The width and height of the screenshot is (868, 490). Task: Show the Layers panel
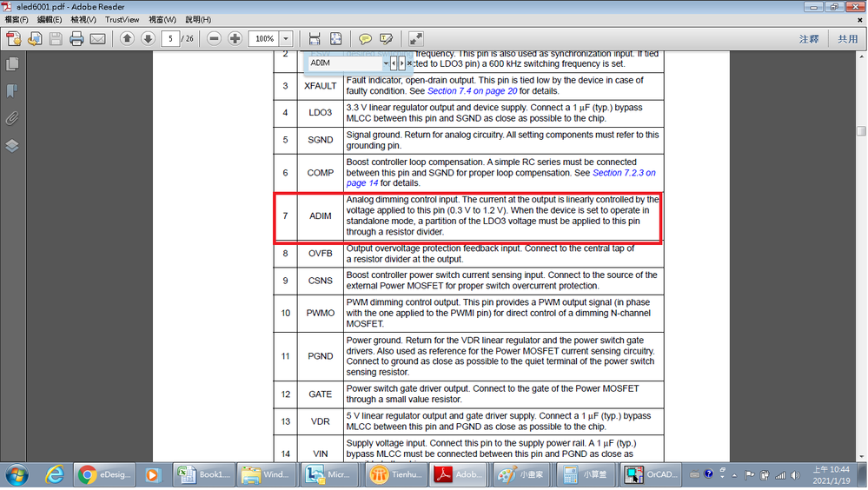click(12, 146)
